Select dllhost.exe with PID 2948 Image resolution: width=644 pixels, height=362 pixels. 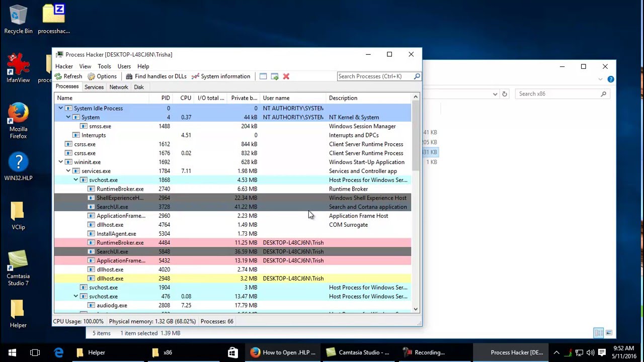[x=232, y=279]
